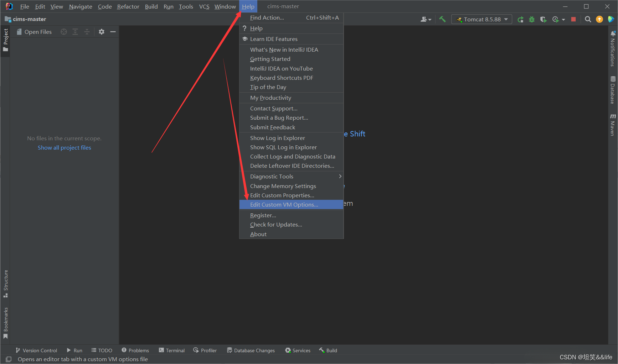This screenshot has width=618, height=364.
Task: Choose Getting Started entry
Action: tap(292, 59)
